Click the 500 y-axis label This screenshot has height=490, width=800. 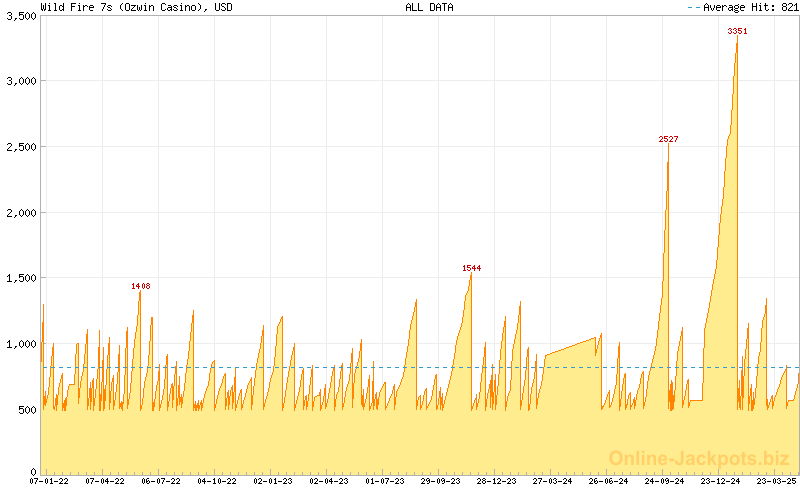pos(26,409)
